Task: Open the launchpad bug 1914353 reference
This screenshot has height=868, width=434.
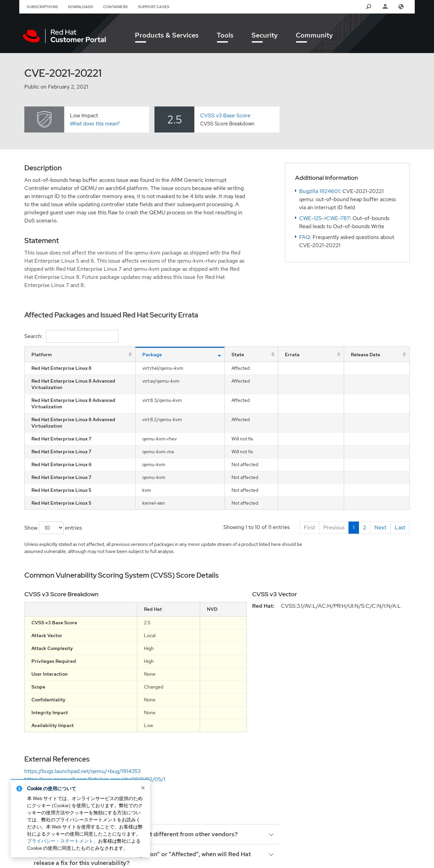Action: tap(82, 771)
